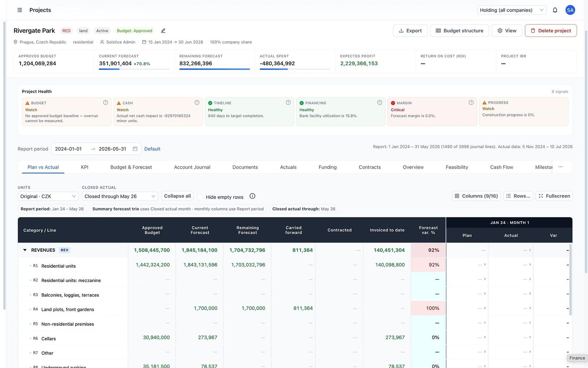The height and width of the screenshot is (368, 588).
Task: Expand Plan arrow in Land plots row
Action: (x=485, y=308)
